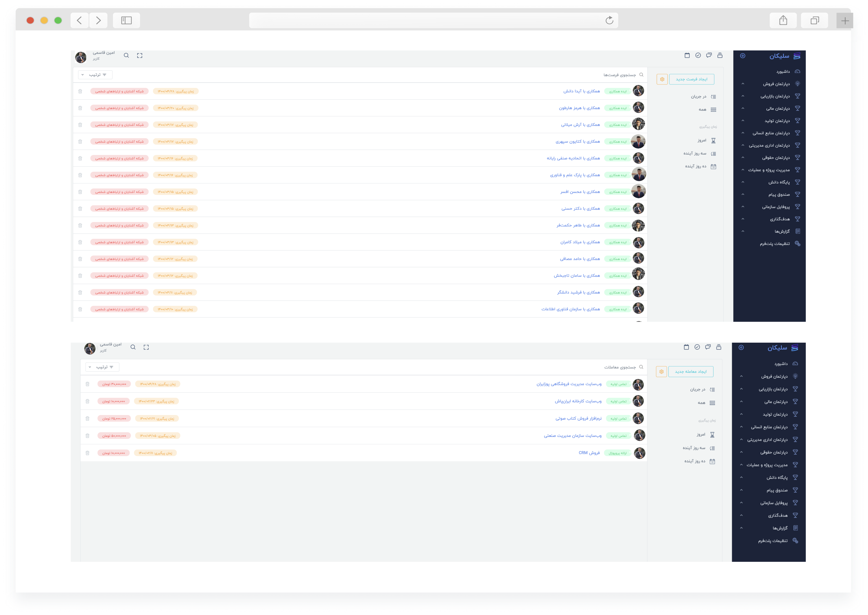Click the gear settings button beside ایجاد فرصت جدید
This screenshot has width=868, height=615.
(662, 79)
